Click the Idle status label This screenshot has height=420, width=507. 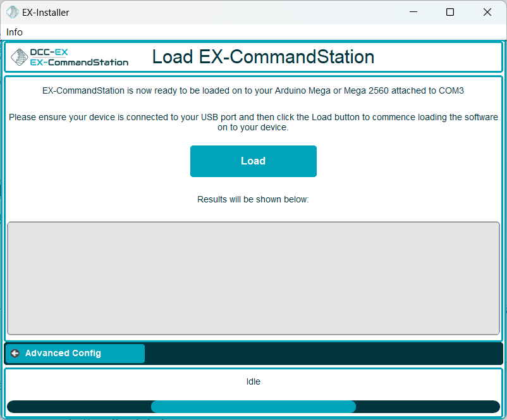[x=253, y=381]
